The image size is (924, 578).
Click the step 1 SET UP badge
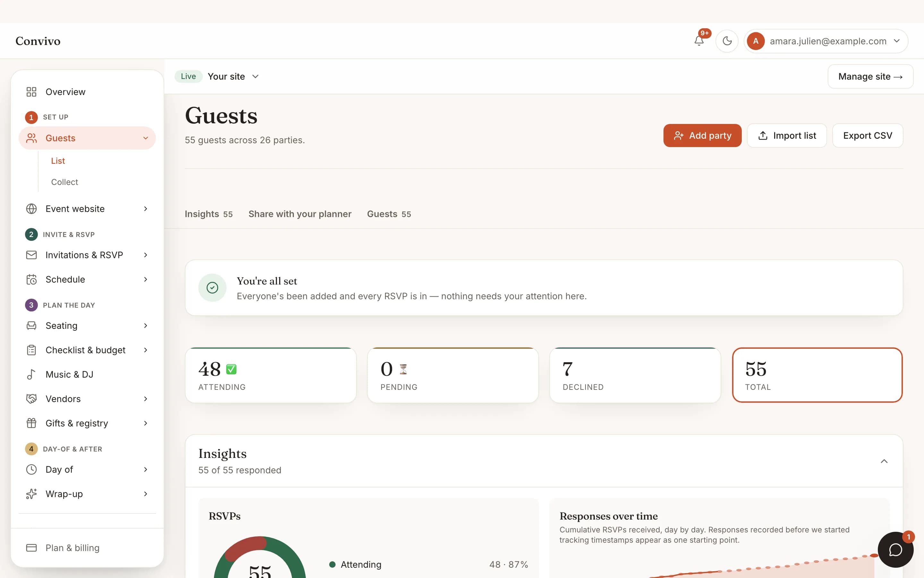(31, 117)
